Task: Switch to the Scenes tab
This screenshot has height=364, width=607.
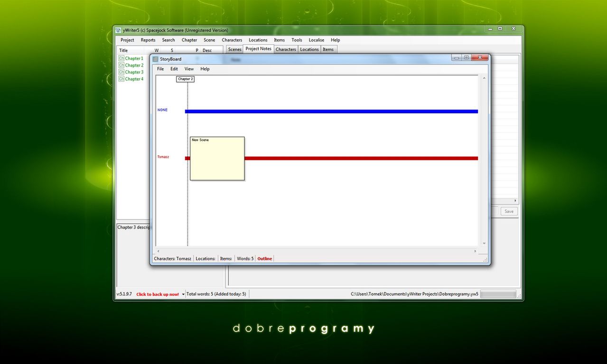Action: tap(234, 49)
